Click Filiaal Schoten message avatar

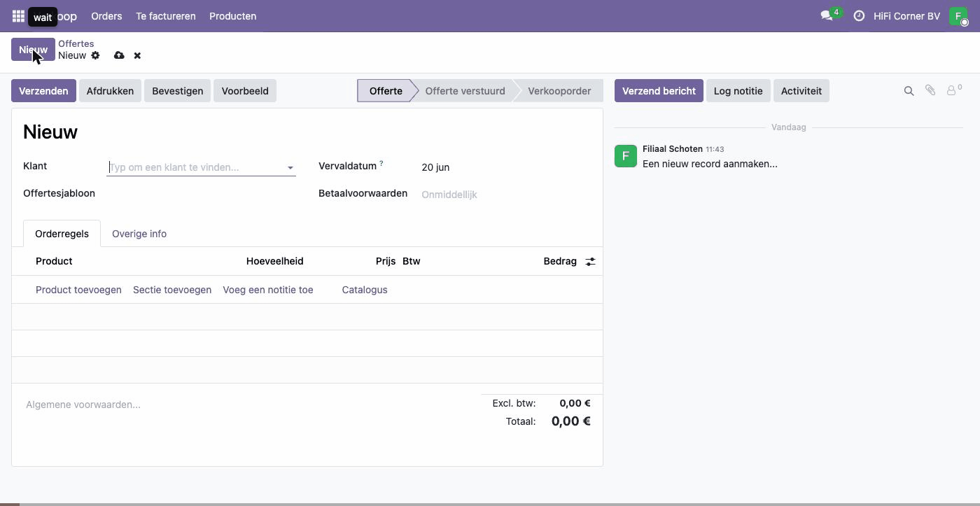click(x=626, y=155)
